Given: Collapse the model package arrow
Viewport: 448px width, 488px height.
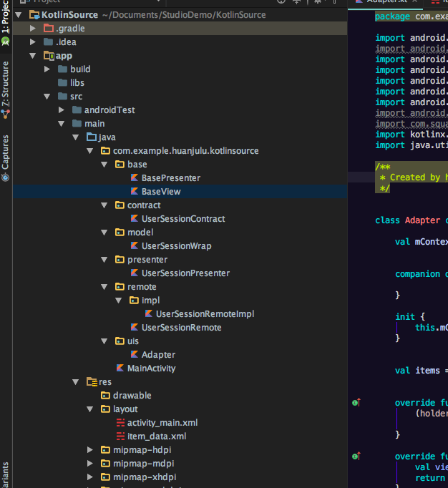Looking at the screenshot, I should coord(104,233).
